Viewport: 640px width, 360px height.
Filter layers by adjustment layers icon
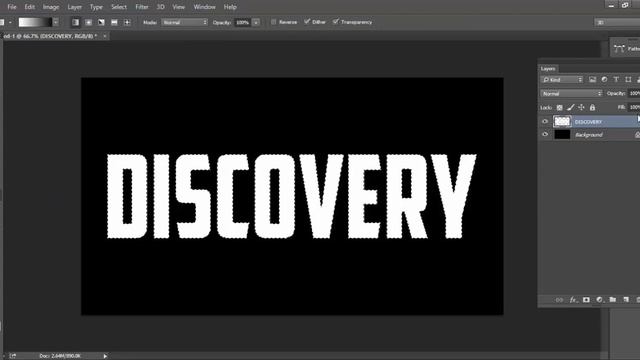[x=604, y=80]
